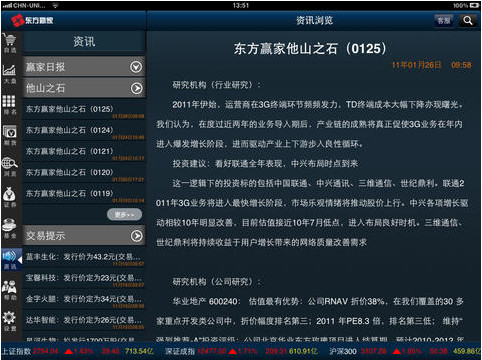The width and height of the screenshot is (482, 360).
Task: Tap the 客服 button in the header
Action: pyautogui.click(x=444, y=21)
